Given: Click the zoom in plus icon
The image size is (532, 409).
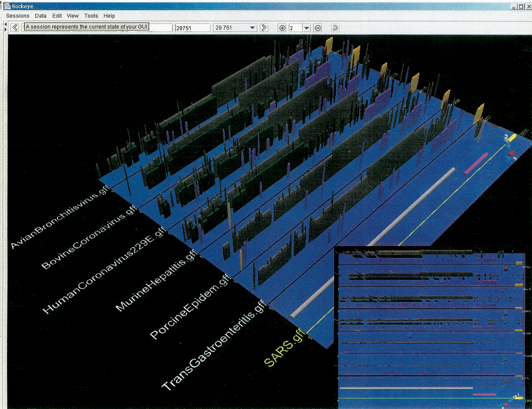Looking at the screenshot, I should [282, 28].
